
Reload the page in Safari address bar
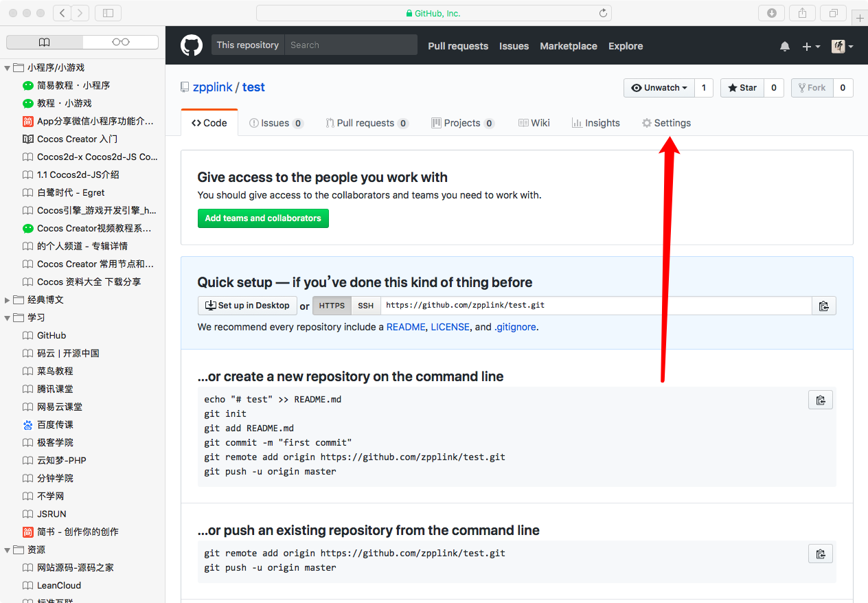603,13
